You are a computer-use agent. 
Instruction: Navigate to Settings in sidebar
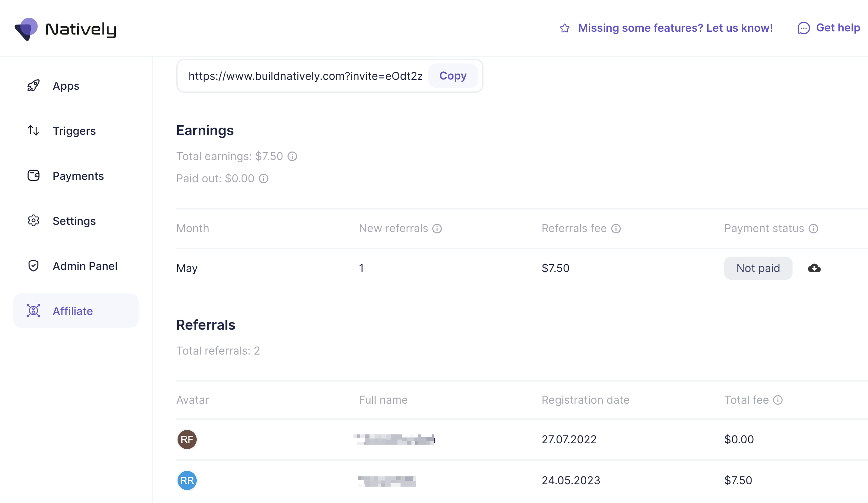(x=74, y=221)
